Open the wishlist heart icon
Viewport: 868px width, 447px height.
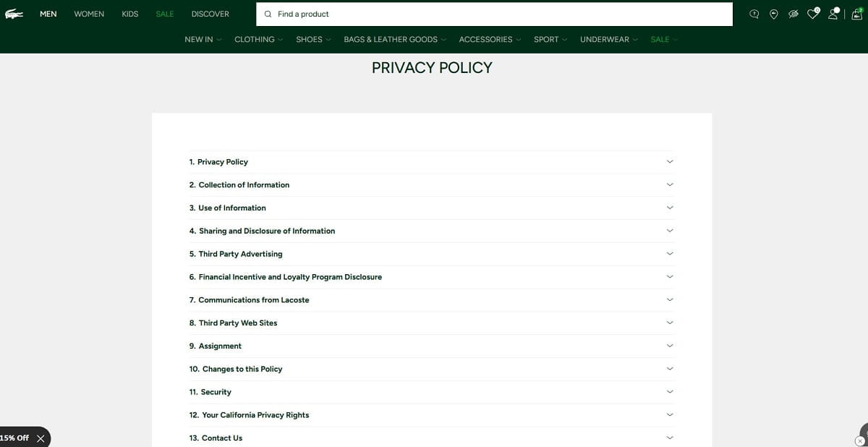click(x=813, y=14)
